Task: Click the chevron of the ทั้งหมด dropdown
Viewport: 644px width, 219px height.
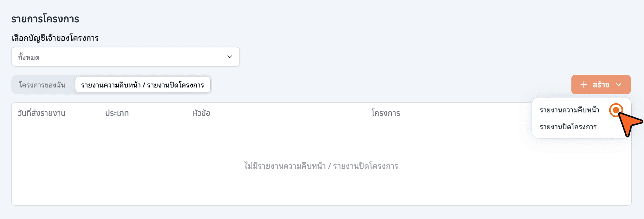Action: 230,57
